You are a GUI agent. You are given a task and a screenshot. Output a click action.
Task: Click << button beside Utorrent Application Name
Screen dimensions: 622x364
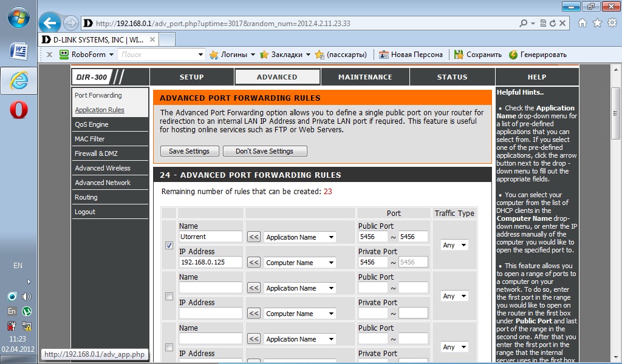pyautogui.click(x=254, y=237)
